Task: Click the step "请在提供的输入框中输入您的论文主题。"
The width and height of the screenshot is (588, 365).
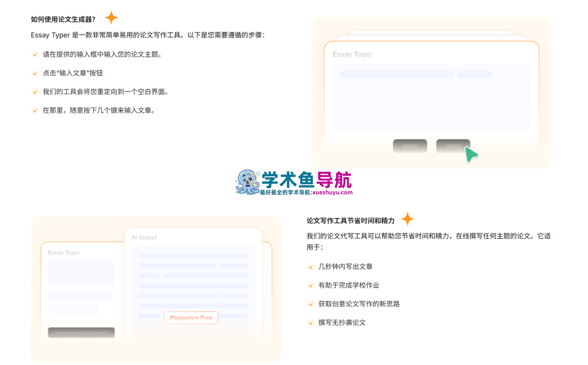Action: point(102,54)
